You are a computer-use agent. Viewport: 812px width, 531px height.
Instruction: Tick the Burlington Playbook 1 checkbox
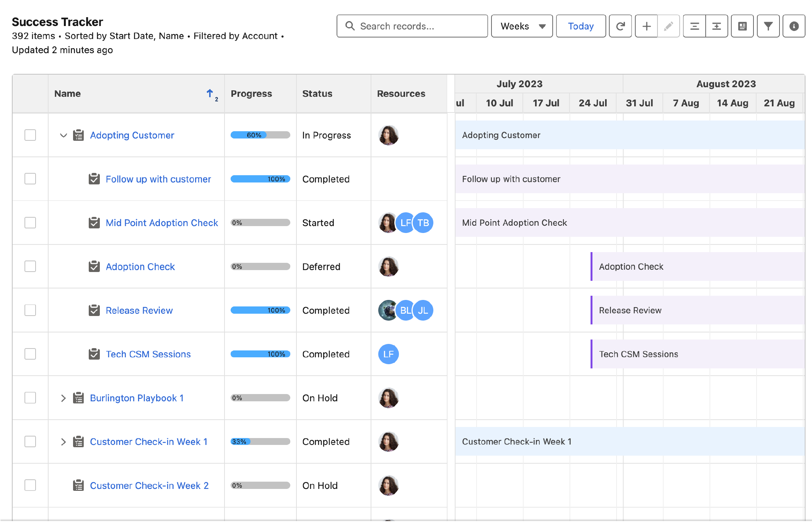pos(30,398)
